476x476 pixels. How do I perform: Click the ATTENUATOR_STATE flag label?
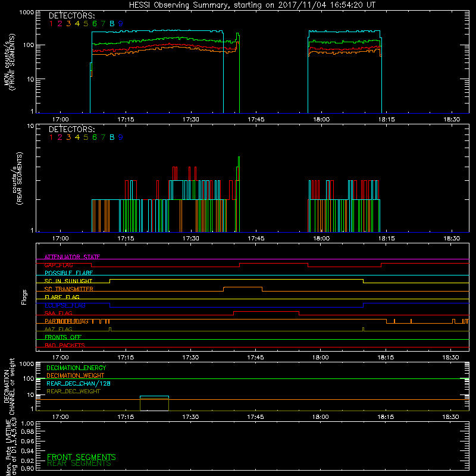[72, 257]
